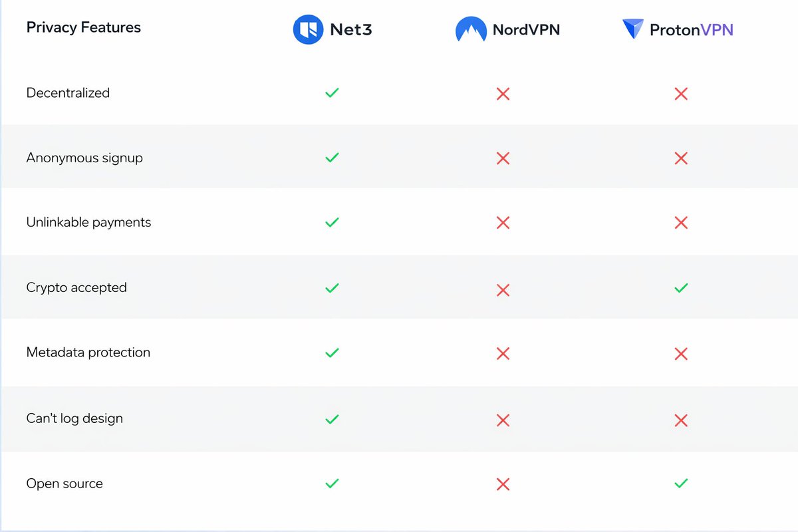Screen dimensions: 798x532
Task: Click the red X for ProtonVPN Anonymous signup
Action: [x=680, y=158]
